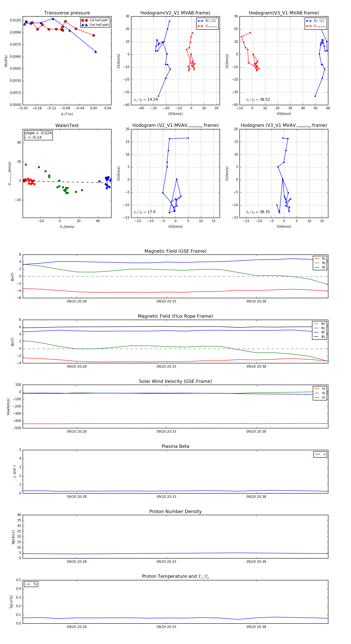Click the "slope = -0.024" annotation

tap(38, 133)
